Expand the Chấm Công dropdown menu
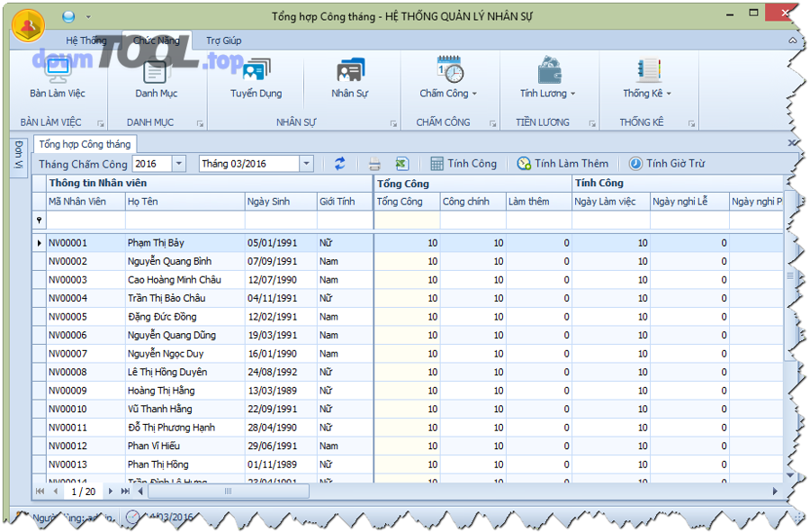Screen dimensions: 810x532 pyautogui.click(x=448, y=78)
